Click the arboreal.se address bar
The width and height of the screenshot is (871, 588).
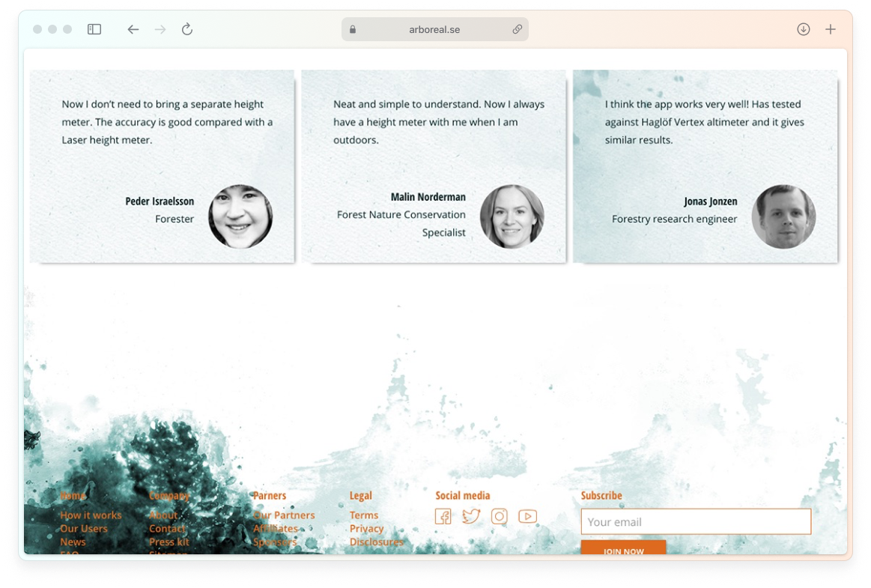pyautogui.click(x=434, y=29)
